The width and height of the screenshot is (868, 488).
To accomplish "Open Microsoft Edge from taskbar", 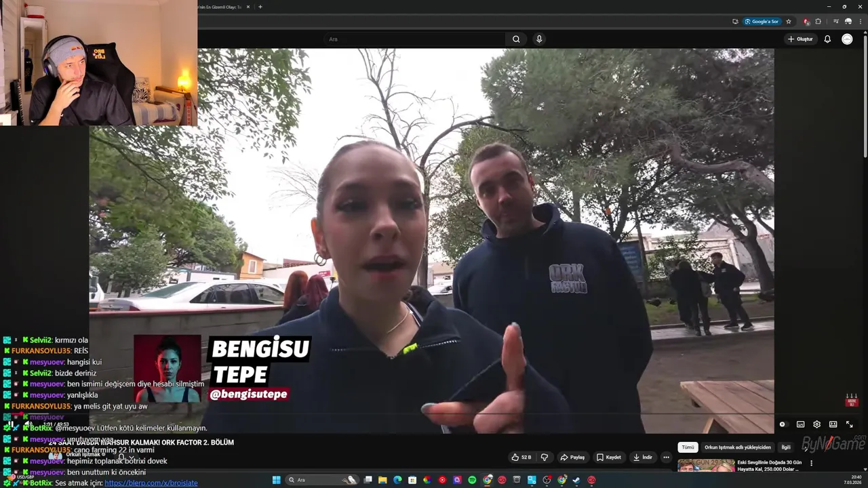I will pyautogui.click(x=397, y=480).
